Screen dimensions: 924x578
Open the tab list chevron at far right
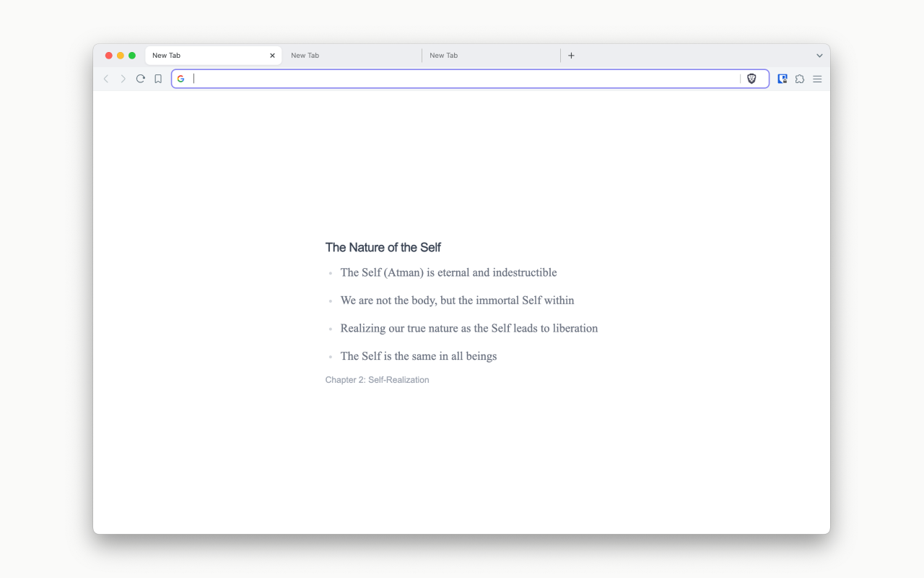819,55
